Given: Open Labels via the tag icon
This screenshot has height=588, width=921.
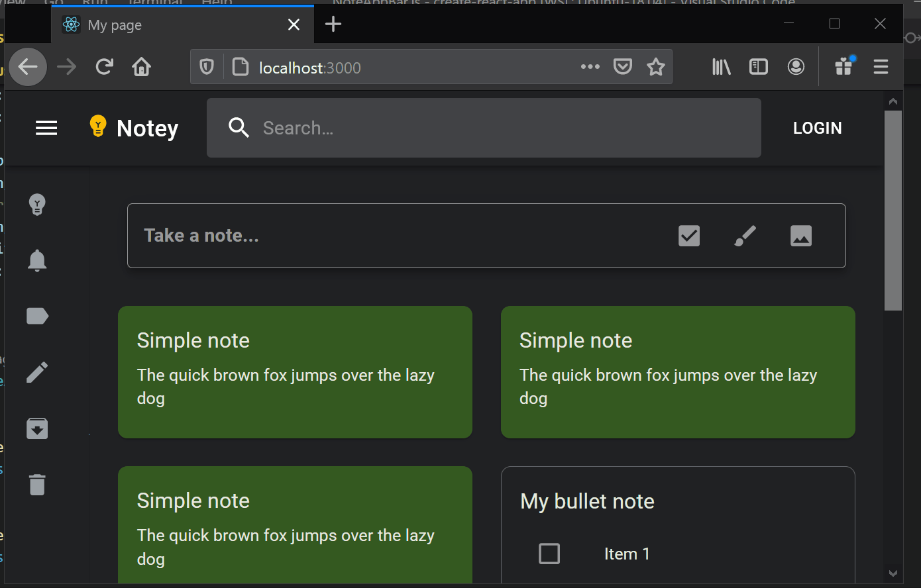Looking at the screenshot, I should (37, 317).
